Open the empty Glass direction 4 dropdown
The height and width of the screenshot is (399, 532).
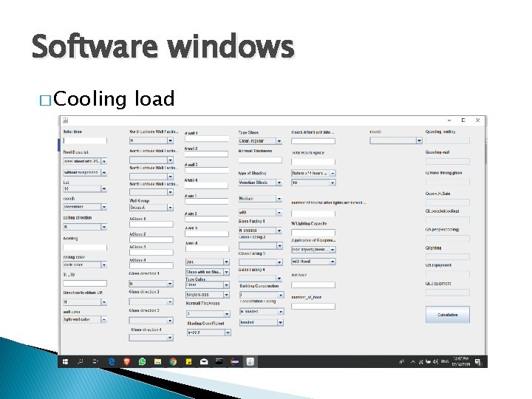click(x=151, y=338)
